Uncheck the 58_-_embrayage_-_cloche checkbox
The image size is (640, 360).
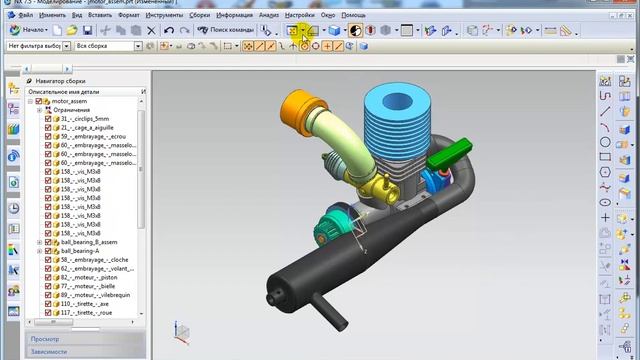click(48, 260)
